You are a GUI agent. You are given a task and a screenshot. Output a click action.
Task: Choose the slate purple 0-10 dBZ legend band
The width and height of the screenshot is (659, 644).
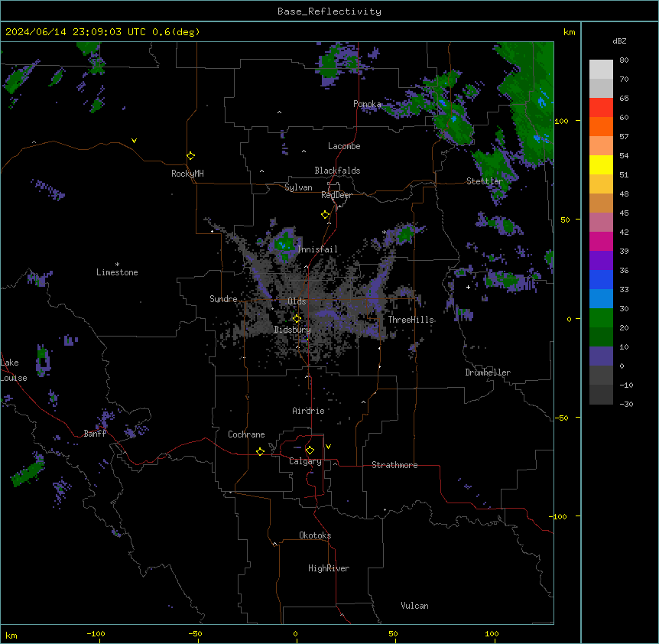[x=601, y=356]
